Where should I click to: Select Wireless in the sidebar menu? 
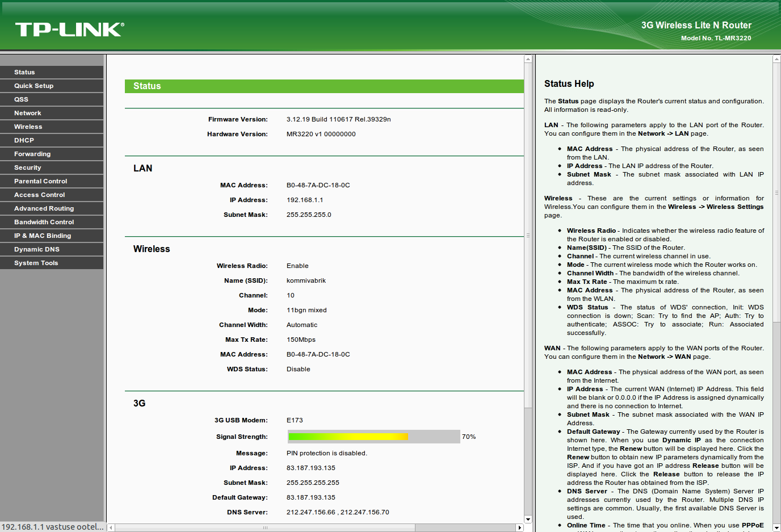click(52, 127)
